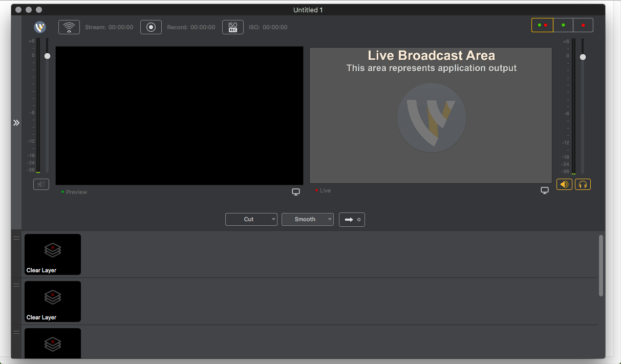Viewport: 621px width, 364px height.
Task: Open the Smooth transition dropdown
Action: tap(308, 220)
